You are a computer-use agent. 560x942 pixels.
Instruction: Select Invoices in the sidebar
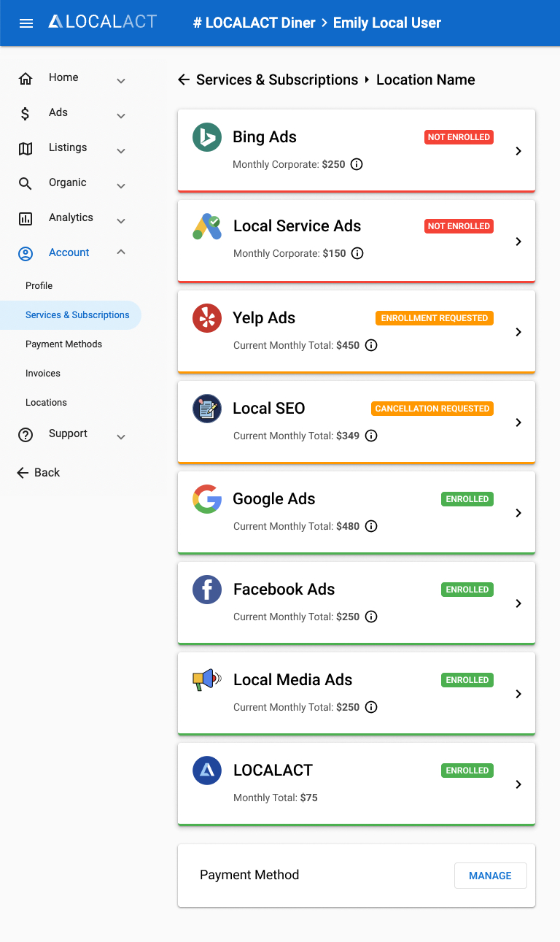(43, 374)
